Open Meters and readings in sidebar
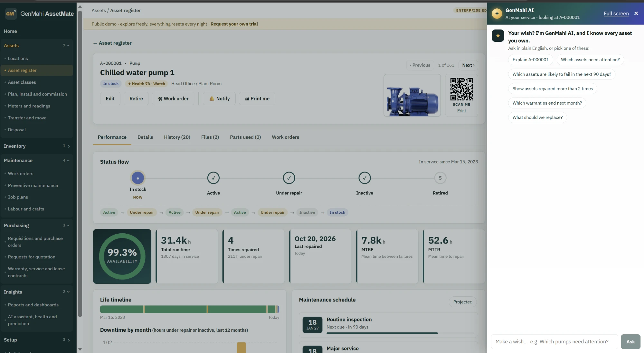Viewport: 644px width, 353px height. tap(29, 106)
